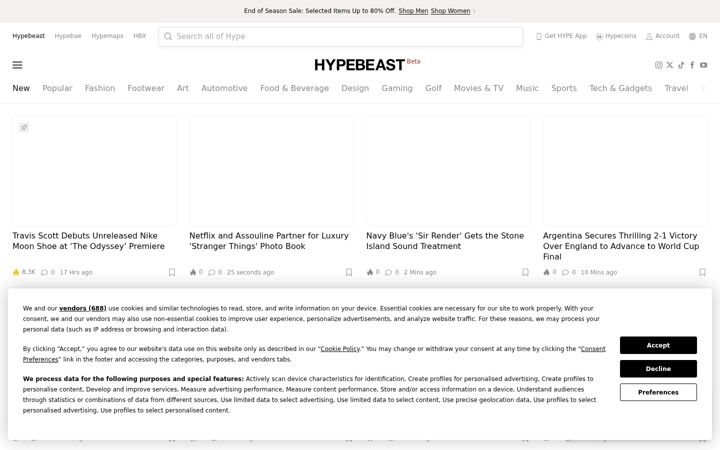Click Shop Men sale link
Screen dimensions: 720x450
413,11
